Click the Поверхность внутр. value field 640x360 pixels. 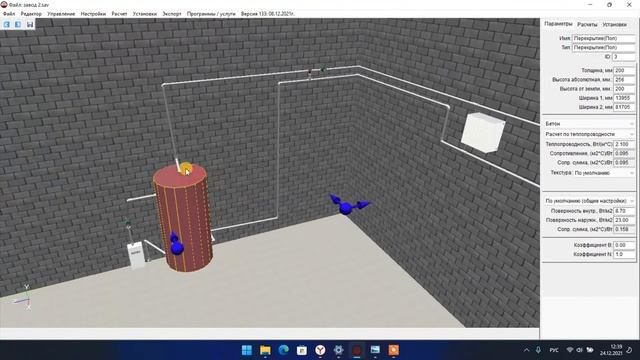pyautogui.click(x=624, y=211)
